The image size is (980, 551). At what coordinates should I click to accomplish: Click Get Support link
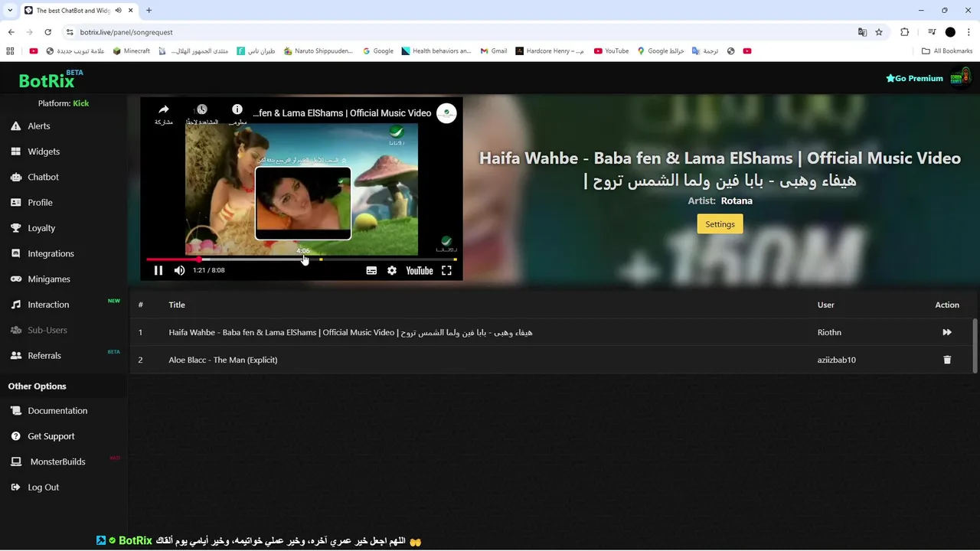click(x=51, y=436)
